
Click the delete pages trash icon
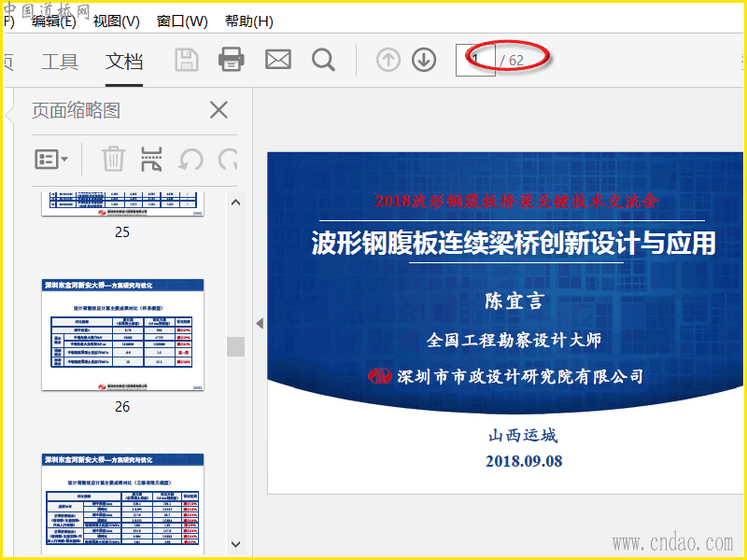(x=113, y=159)
